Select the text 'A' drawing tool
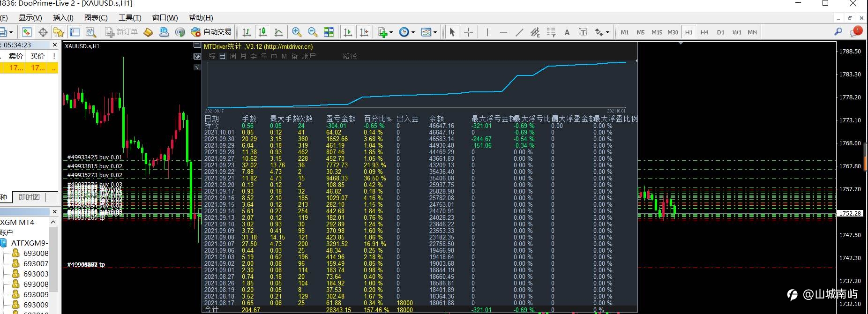This screenshot has height=314, width=868. pyautogui.click(x=567, y=32)
